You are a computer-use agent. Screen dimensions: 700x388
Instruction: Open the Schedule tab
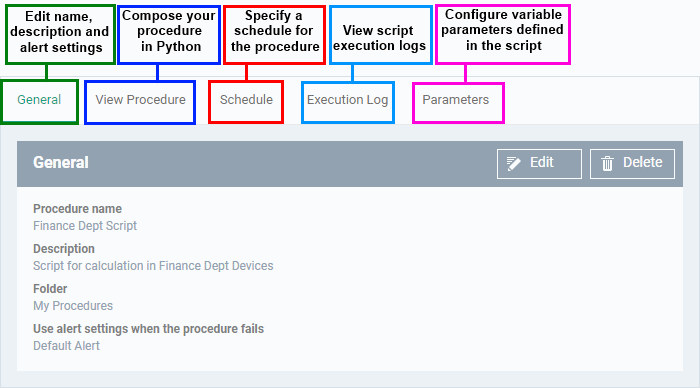(246, 100)
